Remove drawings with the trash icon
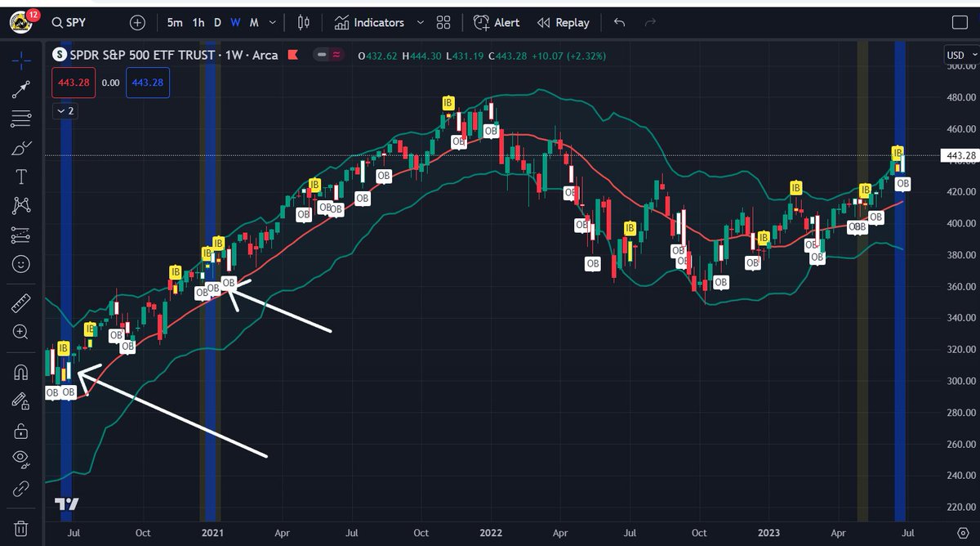Image resolution: width=980 pixels, height=546 pixels. (x=21, y=528)
